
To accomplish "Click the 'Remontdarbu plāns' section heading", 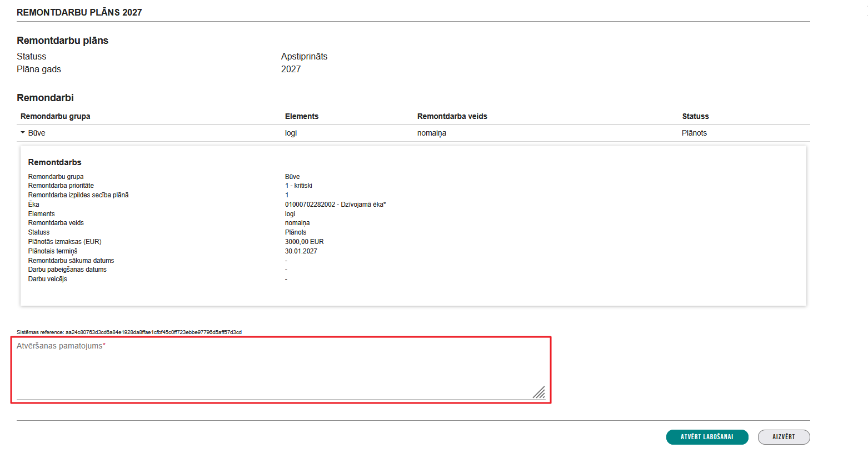I will (63, 41).
